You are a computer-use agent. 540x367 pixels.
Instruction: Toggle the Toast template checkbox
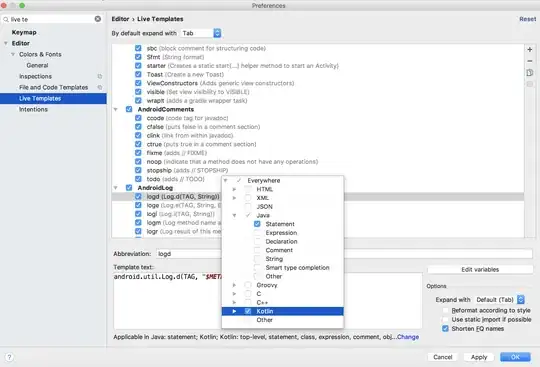pos(138,74)
